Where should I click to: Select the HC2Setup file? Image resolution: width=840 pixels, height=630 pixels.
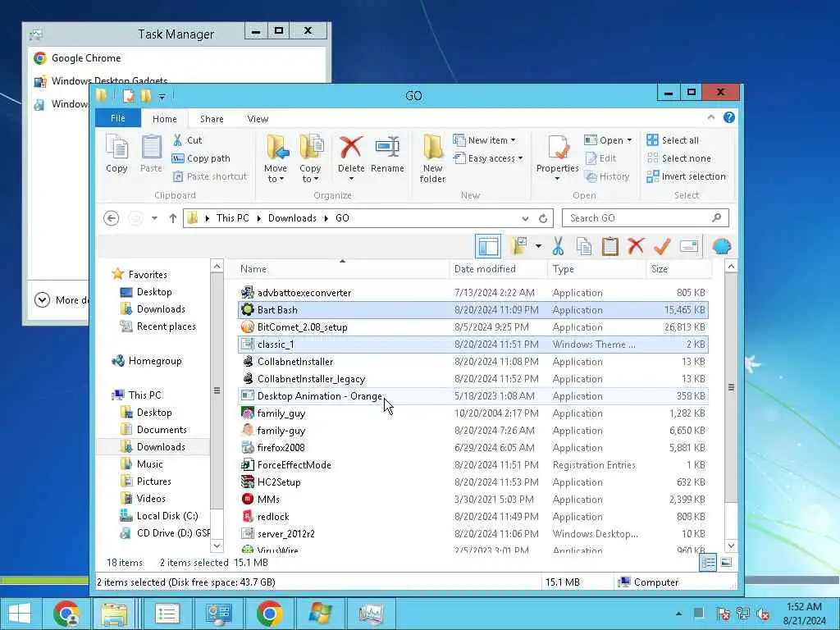click(473, 482)
